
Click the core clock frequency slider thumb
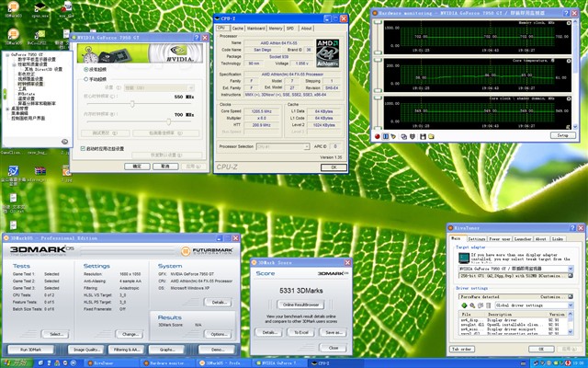click(x=132, y=104)
